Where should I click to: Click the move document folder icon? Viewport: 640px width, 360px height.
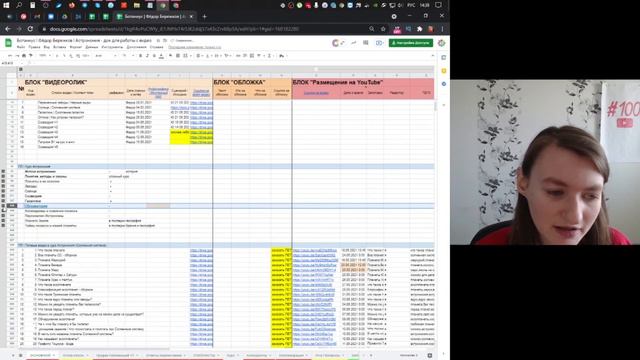click(165, 40)
